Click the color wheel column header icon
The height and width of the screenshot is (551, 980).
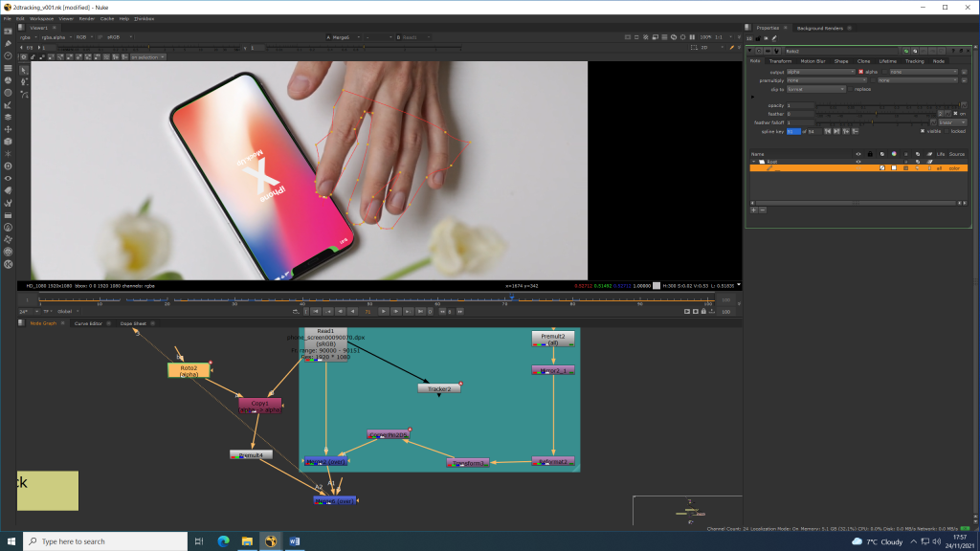tap(894, 154)
